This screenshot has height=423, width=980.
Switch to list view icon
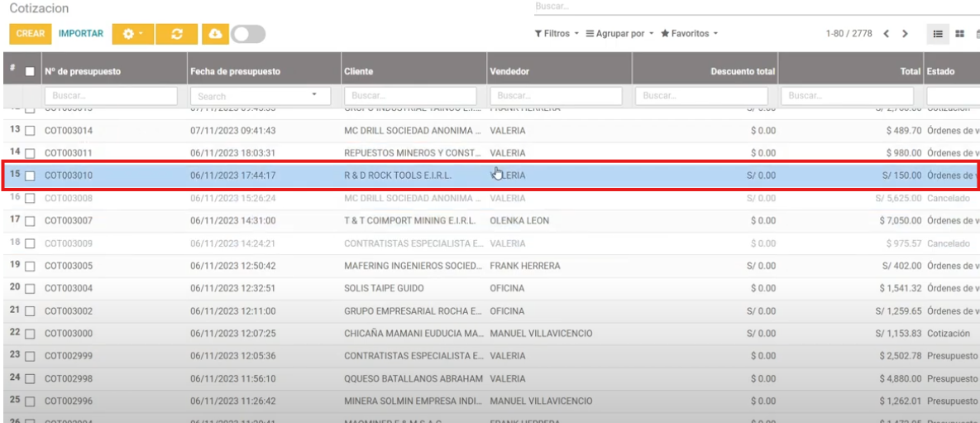[x=938, y=34]
